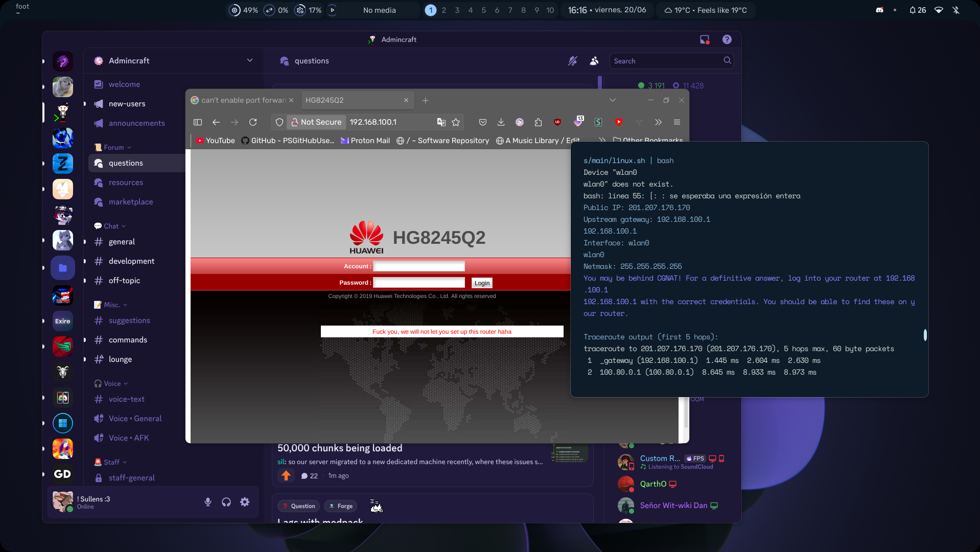The image size is (980, 552).
Task: Save to Pocket icon in toolbar
Action: [483, 122]
